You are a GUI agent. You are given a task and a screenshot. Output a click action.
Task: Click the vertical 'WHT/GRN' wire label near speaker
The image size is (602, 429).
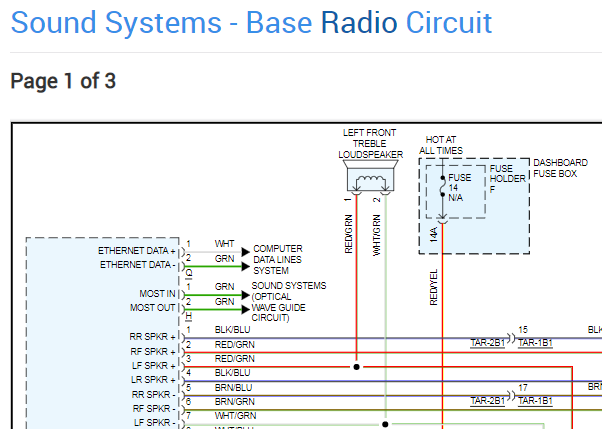click(x=377, y=235)
